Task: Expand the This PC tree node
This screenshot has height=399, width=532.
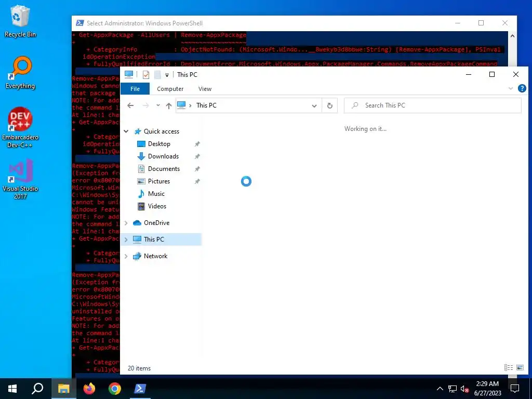Action: (x=126, y=240)
